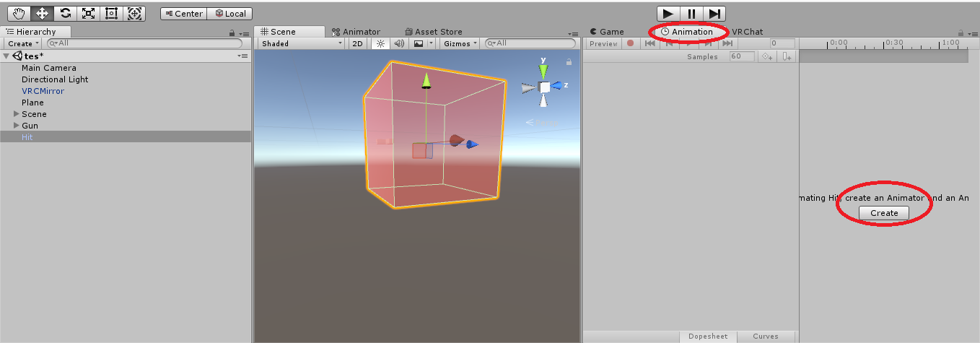This screenshot has width=980, height=343.
Task: Click the green Y move handle arrow
Action: 426,80
